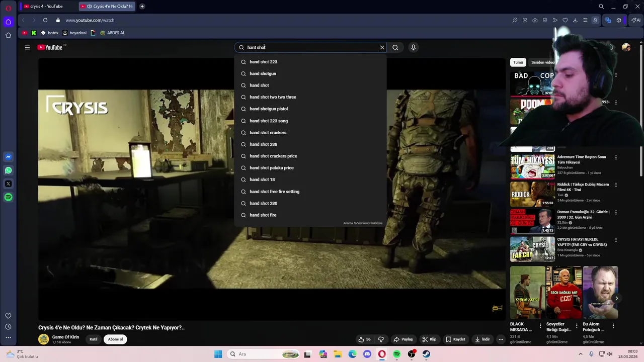644x362 pixels.
Task: Report search predictions link
Action: click(363, 223)
